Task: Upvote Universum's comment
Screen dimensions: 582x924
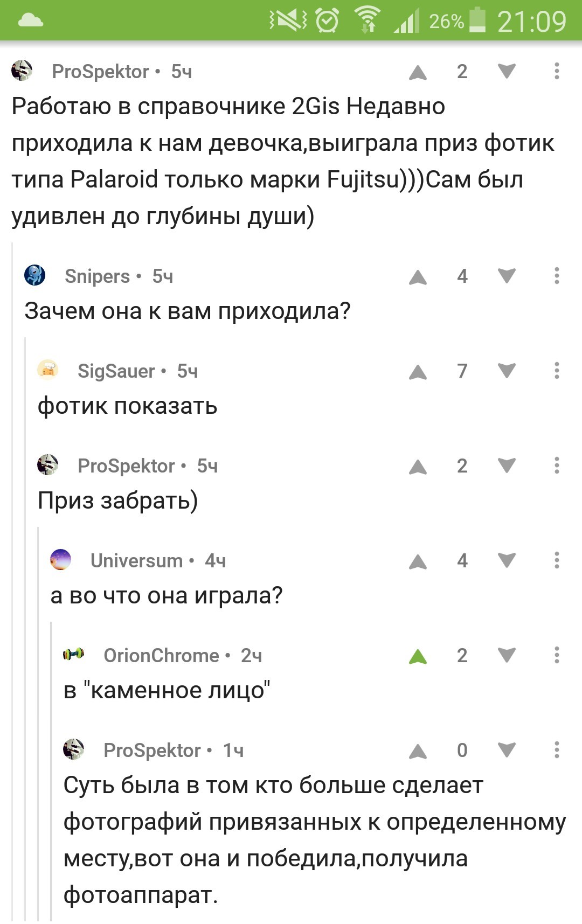Action: point(418,562)
